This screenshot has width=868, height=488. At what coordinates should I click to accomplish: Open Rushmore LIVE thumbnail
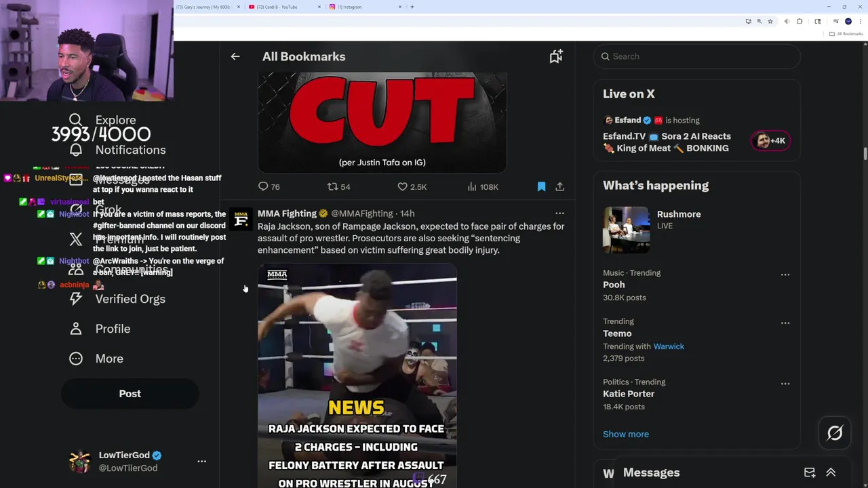tap(627, 230)
